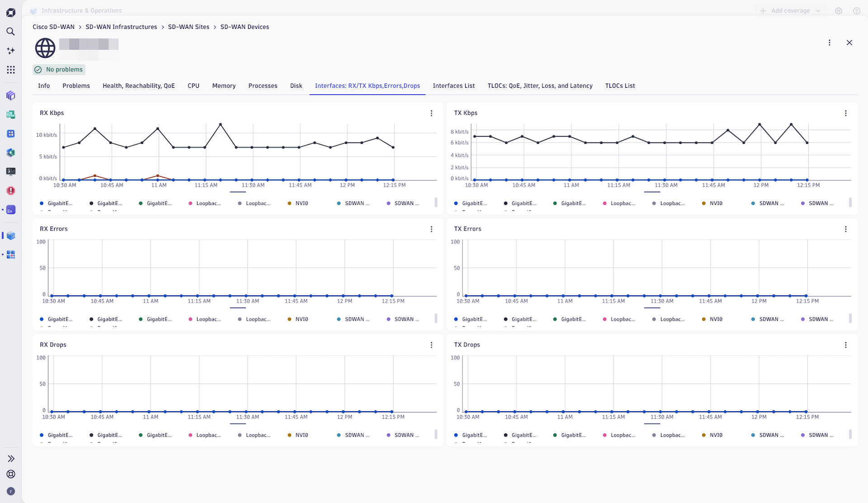Expand the sidebar with double chevron
This screenshot has height=503, width=868.
coord(11,459)
